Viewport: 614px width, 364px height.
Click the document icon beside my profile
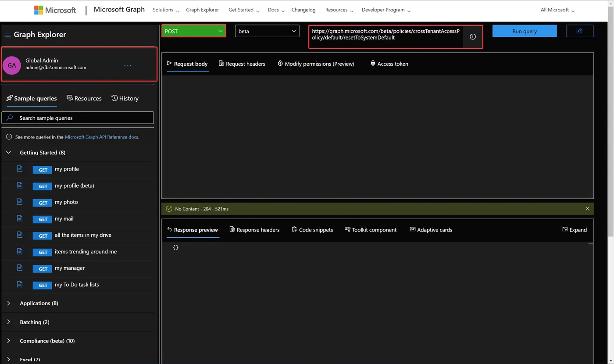point(19,169)
